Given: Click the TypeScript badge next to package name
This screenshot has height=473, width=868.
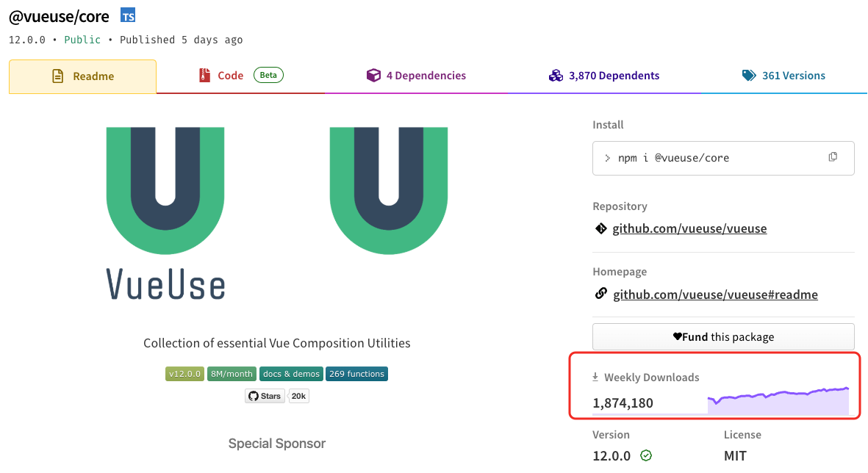Looking at the screenshot, I should [127, 15].
